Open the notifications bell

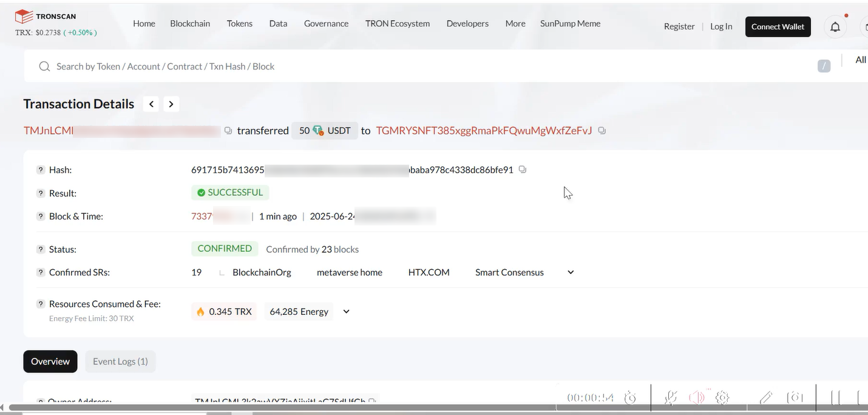click(x=835, y=27)
